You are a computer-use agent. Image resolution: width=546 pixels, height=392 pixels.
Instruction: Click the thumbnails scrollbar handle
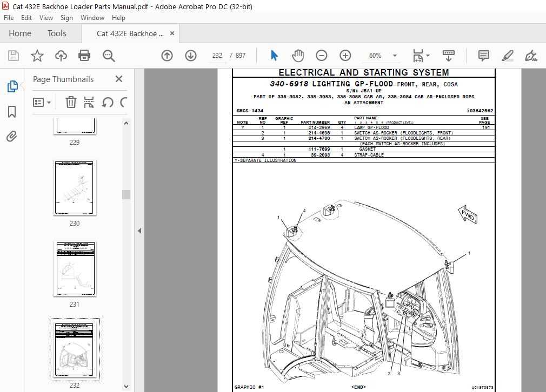pyautogui.click(x=126, y=194)
